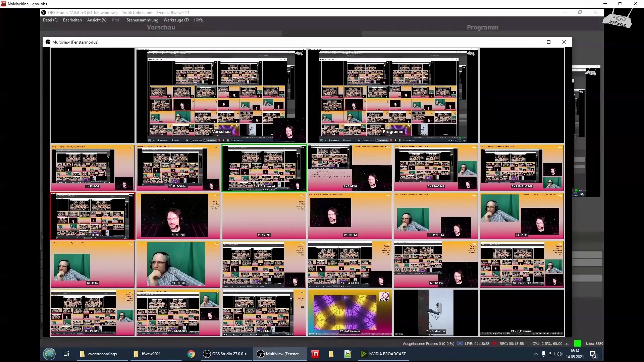
Task: Click the Start menu globe button
Action: tap(49, 354)
